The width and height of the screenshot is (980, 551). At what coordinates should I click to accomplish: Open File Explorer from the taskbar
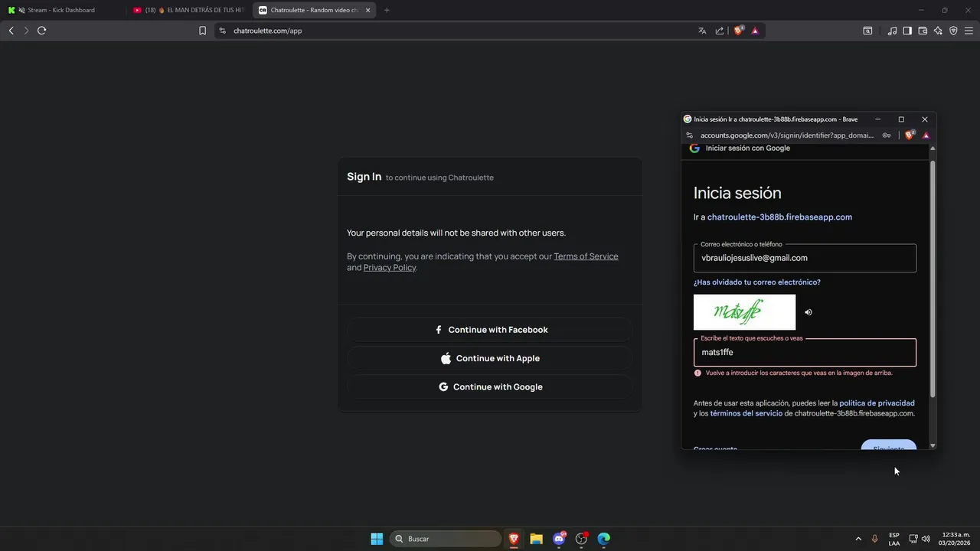[537, 539]
